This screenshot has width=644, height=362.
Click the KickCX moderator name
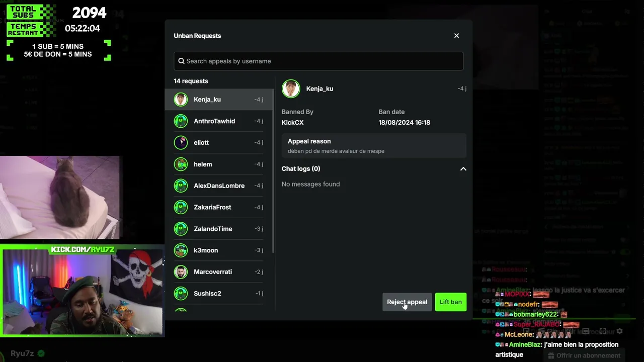coord(292,123)
